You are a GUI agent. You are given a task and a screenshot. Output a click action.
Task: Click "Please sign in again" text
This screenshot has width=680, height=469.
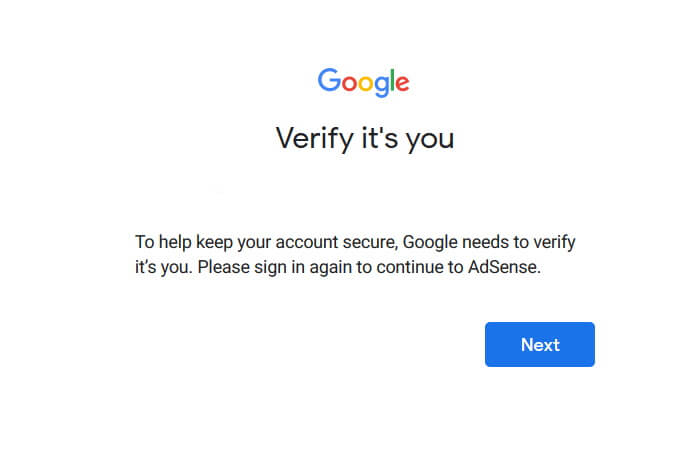[x=272, y=268]
